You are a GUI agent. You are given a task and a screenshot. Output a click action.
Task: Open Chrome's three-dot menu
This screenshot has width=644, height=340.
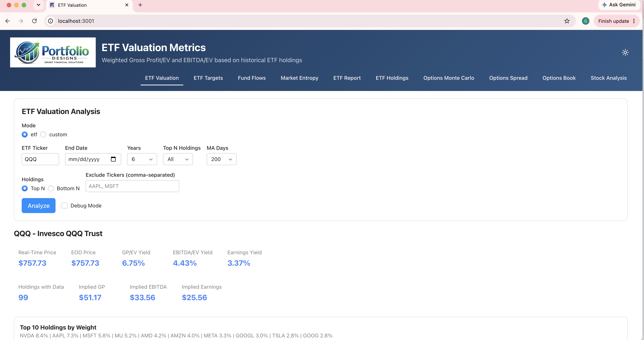(634, 21)
